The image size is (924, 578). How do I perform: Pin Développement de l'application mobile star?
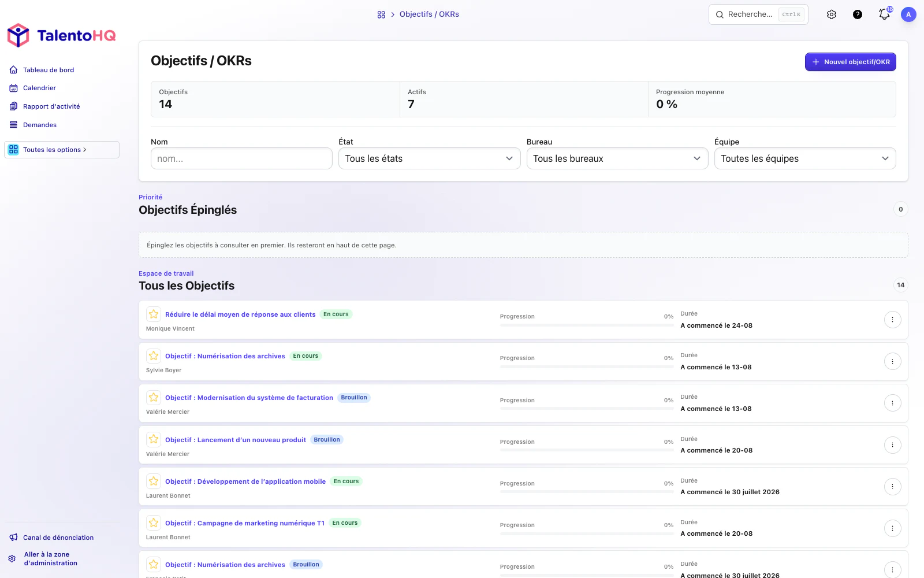(x=154, y=481)
